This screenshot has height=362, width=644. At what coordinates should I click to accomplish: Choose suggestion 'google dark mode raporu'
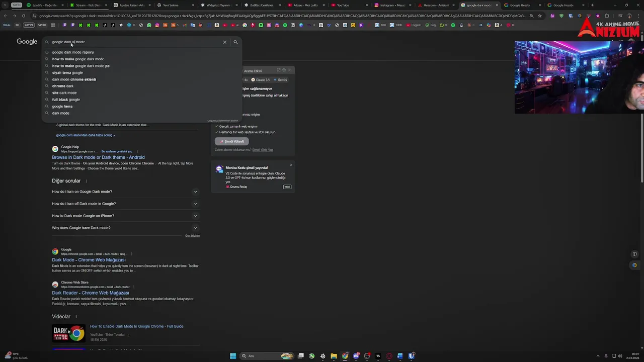(73, 52)
